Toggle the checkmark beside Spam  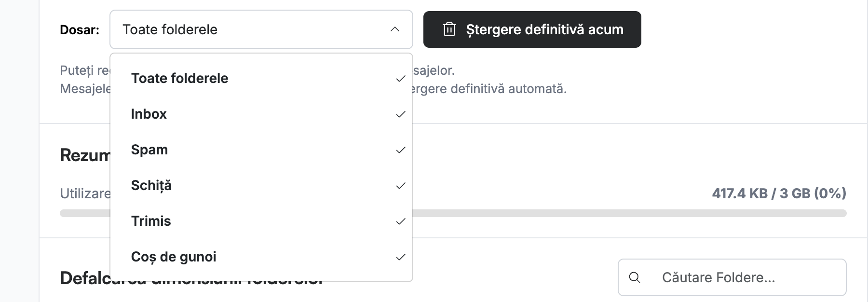click(400, 150)
